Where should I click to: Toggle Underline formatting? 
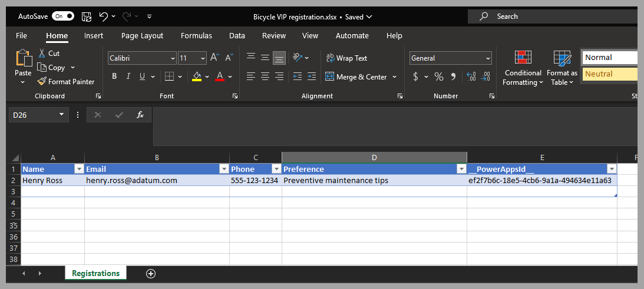click(x=142, y=77)
